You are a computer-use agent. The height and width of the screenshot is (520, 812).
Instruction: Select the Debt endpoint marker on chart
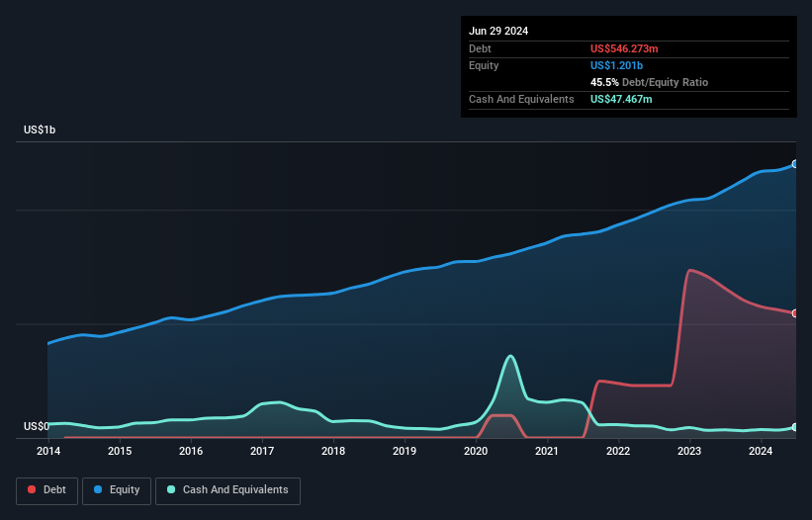[795, 313]
